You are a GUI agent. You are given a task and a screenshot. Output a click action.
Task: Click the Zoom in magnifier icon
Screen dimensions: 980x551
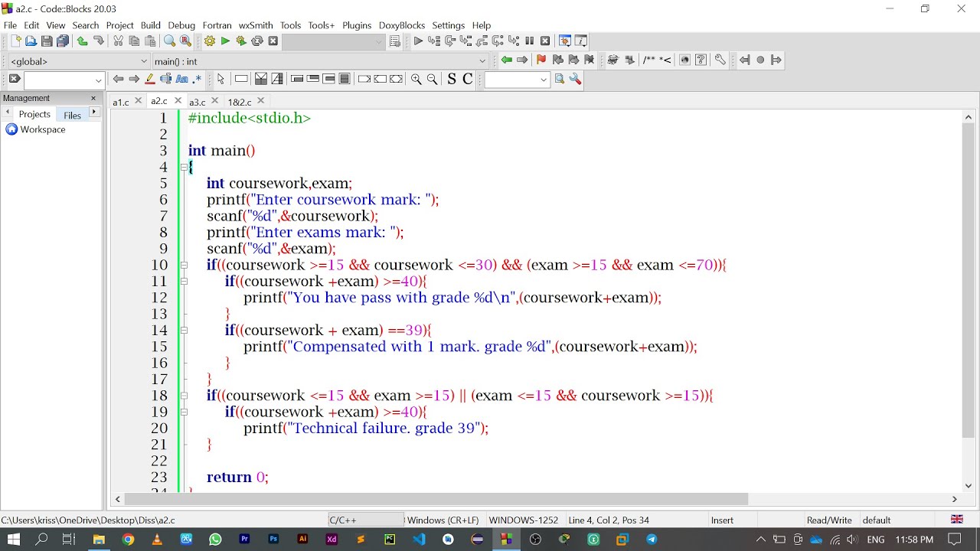pyautogui.click(x=416, y=79)
